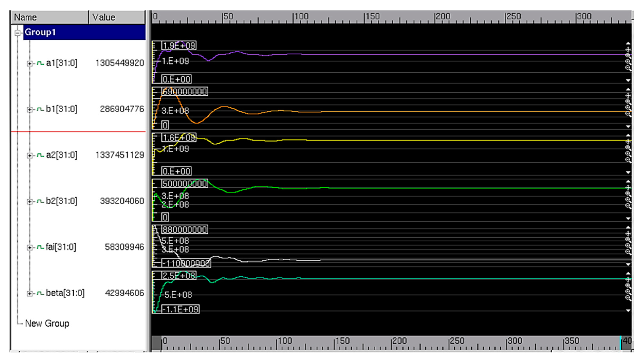
Task: Click the pan/move icon of the a1 waveform
Action: 628,50
